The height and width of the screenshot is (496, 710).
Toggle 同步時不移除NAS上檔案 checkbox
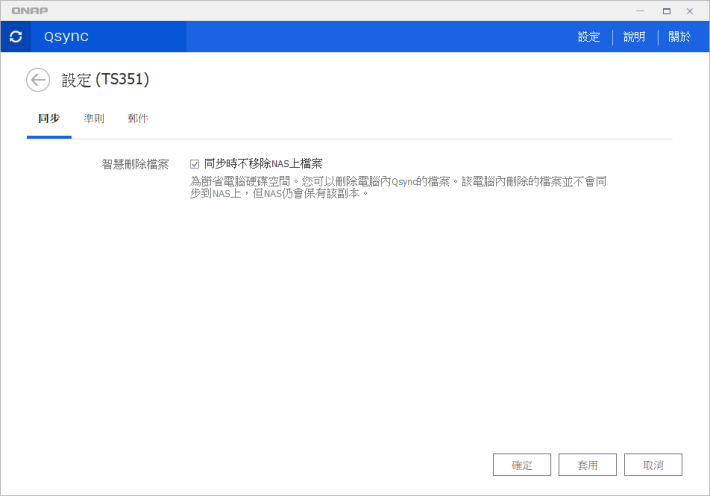point(195,164)
